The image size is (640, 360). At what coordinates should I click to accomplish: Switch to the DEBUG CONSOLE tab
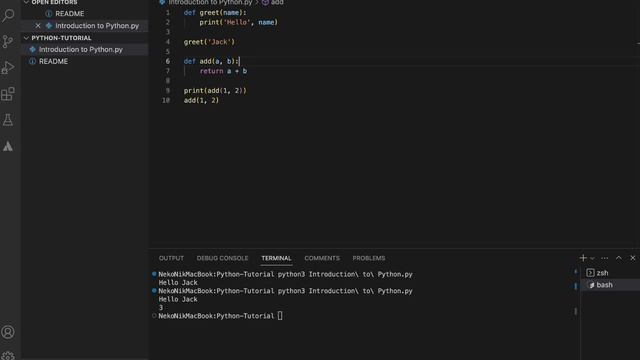coord(222,258)
